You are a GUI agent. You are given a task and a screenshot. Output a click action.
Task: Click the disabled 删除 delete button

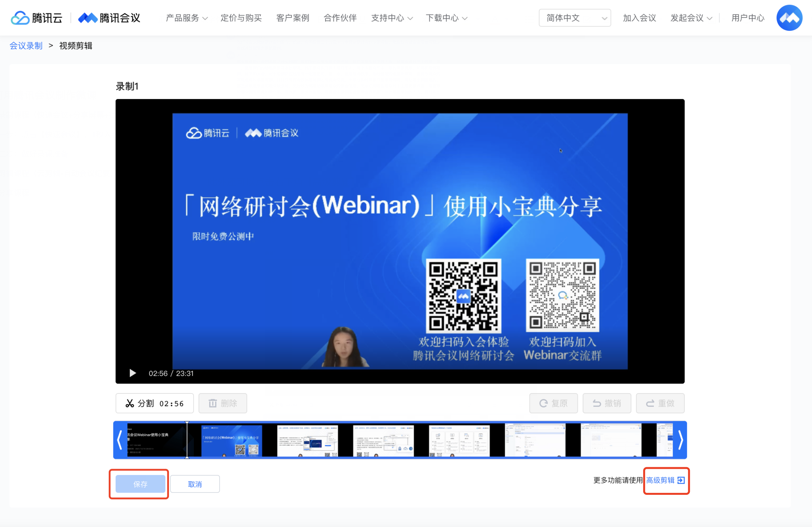(223, 403)
